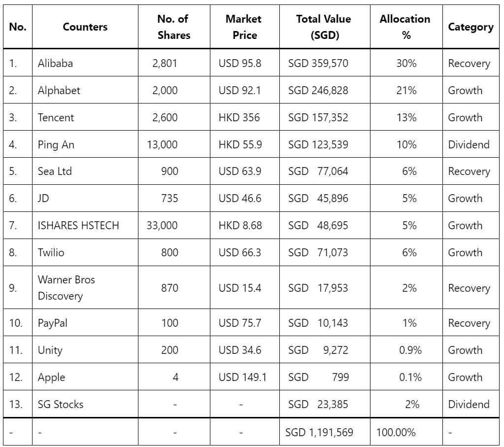Select the SG Stocks counter cell
Viewport: 504px width, 447px height.
tap(85, 404)
